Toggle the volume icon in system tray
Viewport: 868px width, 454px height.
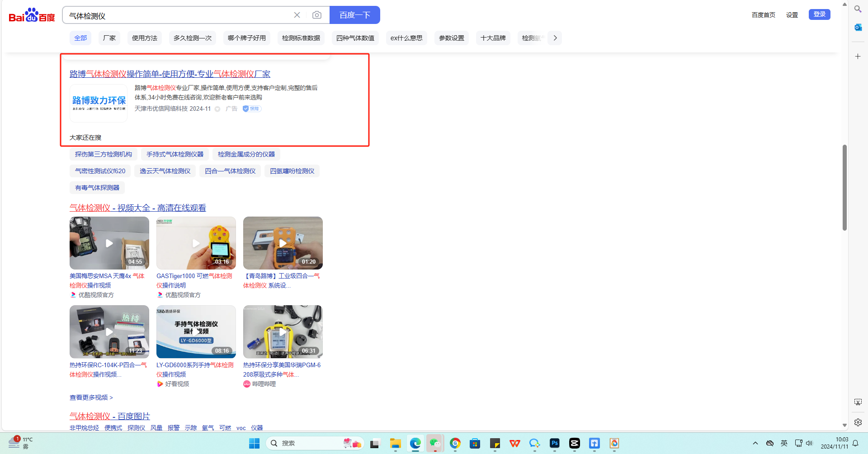[x=809, y=443]
